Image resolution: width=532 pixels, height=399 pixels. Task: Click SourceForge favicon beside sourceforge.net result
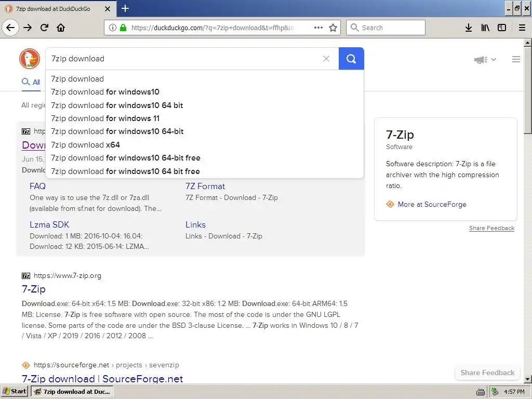pyautogui.click(x=26, y=365)
